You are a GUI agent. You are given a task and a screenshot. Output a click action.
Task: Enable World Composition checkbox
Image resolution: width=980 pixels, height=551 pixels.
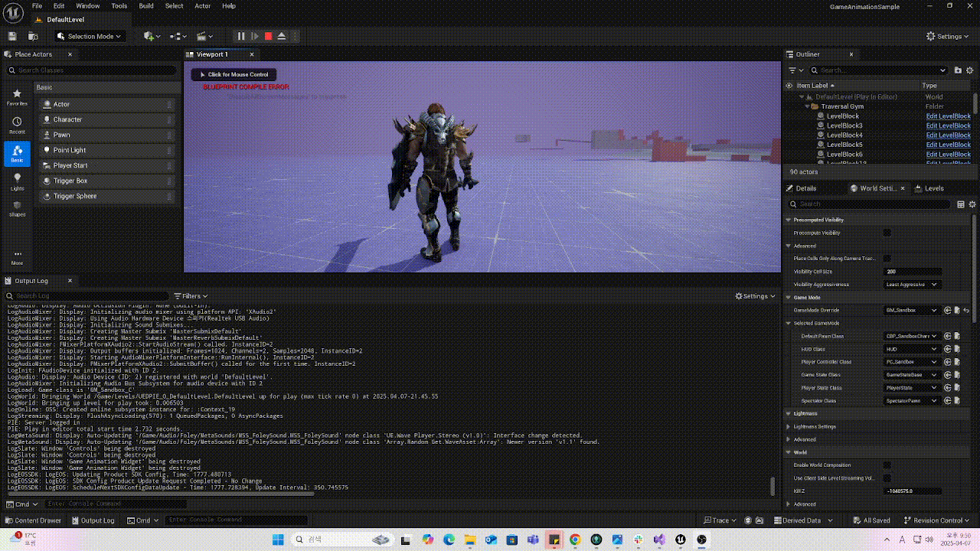point(887,465)
